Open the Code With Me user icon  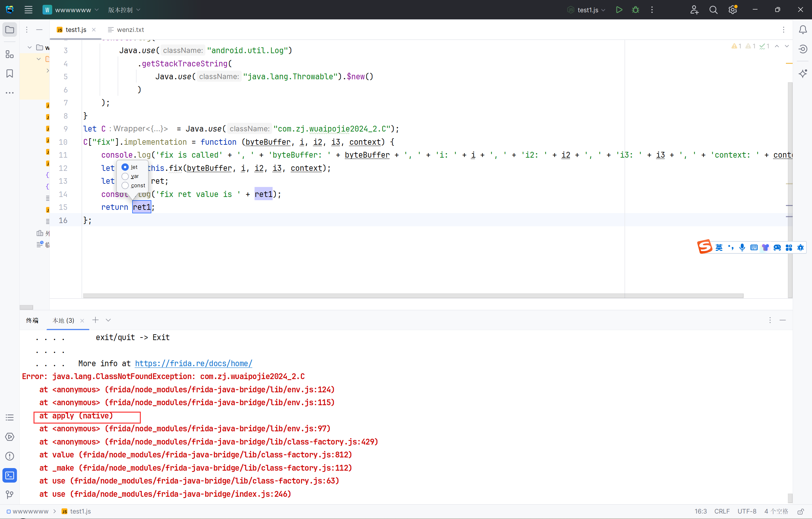694,10
